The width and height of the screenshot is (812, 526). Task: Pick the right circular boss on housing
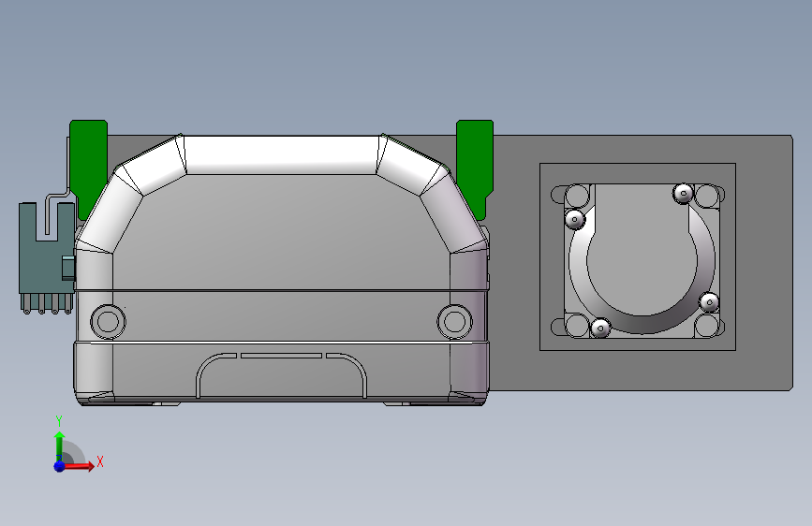point(454,322)
